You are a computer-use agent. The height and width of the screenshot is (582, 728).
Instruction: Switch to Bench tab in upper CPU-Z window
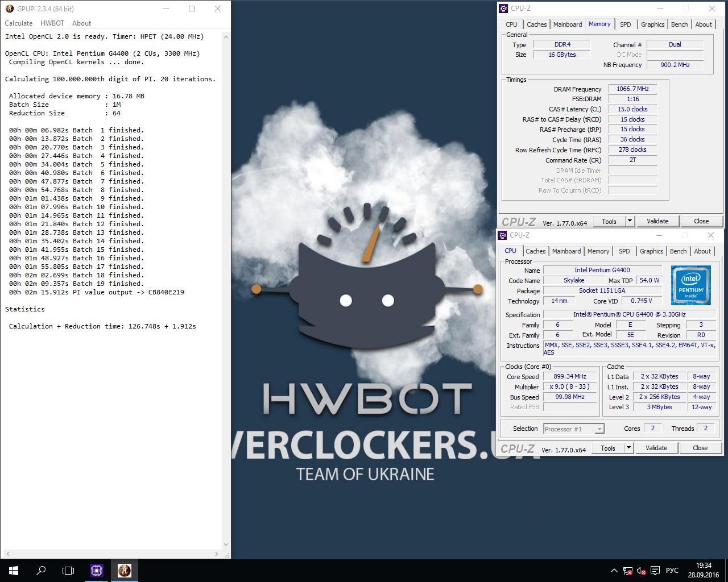coord(679,24)
